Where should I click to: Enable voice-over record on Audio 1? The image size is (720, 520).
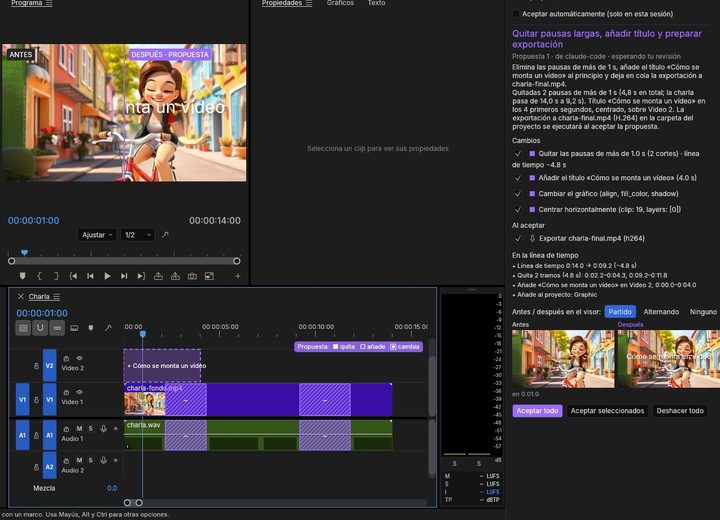103,429
